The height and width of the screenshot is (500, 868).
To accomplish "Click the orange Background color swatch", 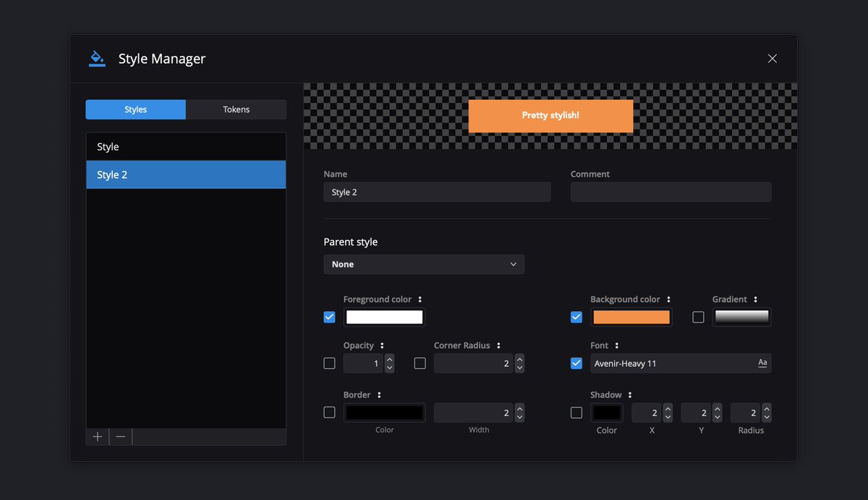I will pyautogui.click(x=631, y=317).
